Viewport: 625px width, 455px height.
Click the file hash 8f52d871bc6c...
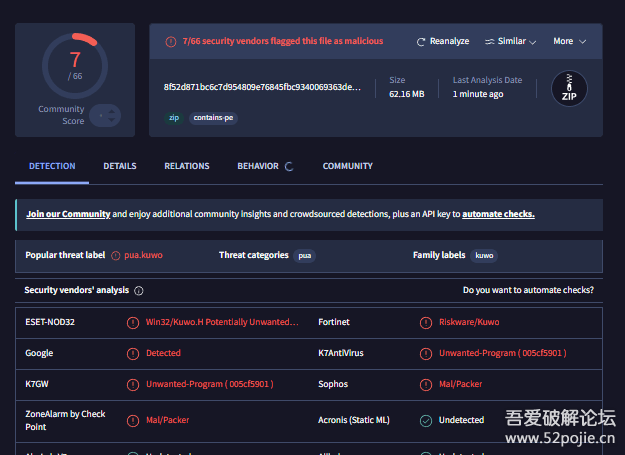click(262, 87)
